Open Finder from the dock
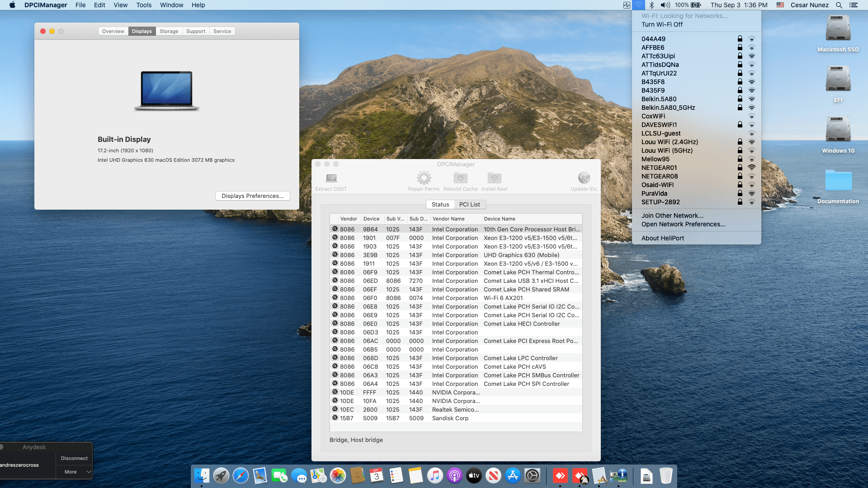Screen dimensions: 868x488 202,475
